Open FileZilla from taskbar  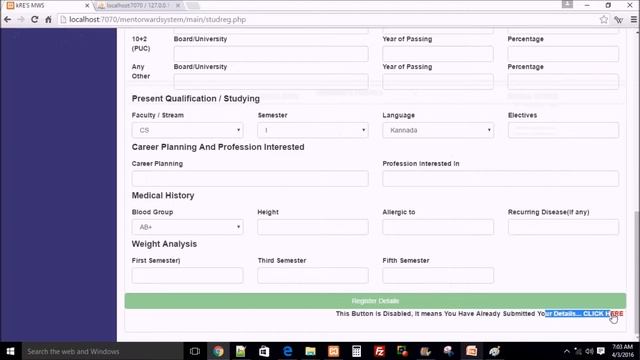point(379,351)
